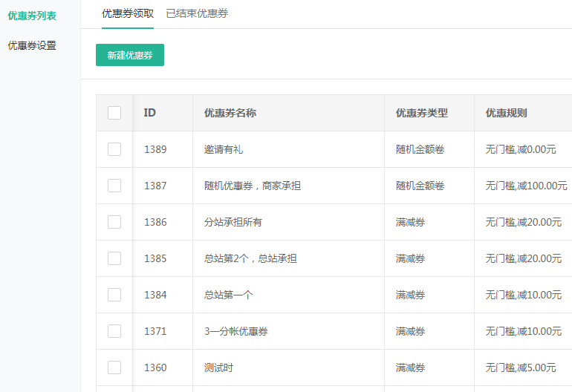This screenshot has width=572, height=392.
Task: Click 满减券 type in row 1371
Action: click(410, 331)
